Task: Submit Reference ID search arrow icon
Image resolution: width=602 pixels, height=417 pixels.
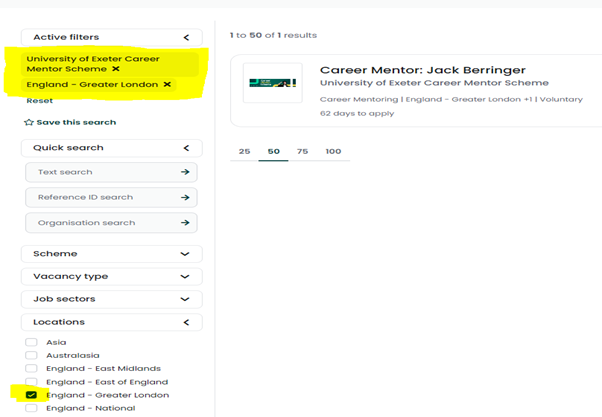Action: click(x=184, y=197)
